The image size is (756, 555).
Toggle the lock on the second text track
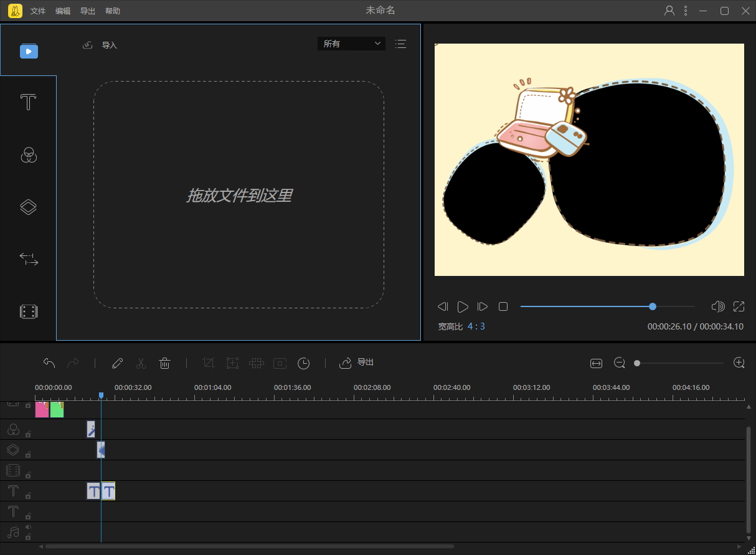tap(28, 516)
